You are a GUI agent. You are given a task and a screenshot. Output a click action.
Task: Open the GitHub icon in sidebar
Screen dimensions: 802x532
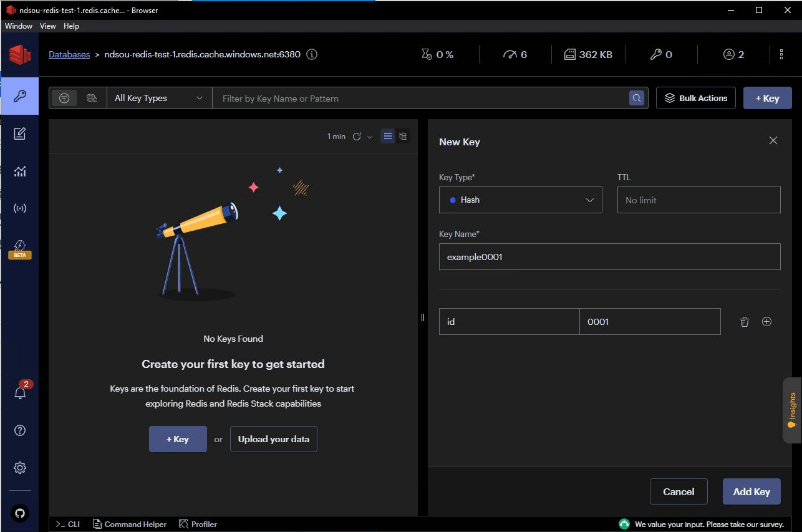pos(20,513)
